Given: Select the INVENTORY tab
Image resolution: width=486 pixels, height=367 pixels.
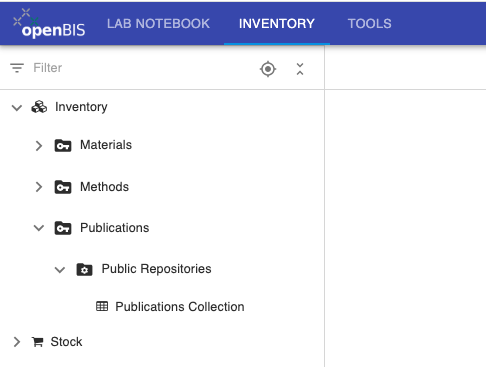Looking at the screenshot, I should 277,24.
